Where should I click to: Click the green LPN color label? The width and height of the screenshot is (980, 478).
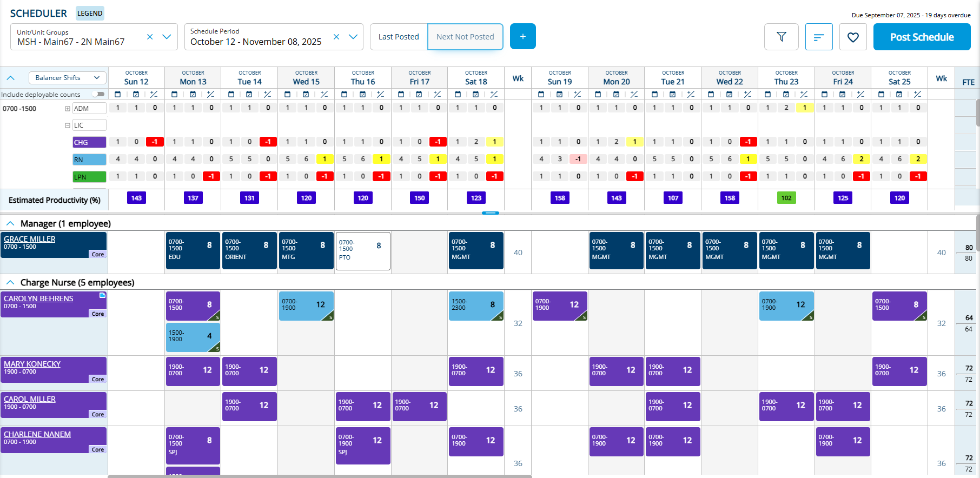(89, 177)
